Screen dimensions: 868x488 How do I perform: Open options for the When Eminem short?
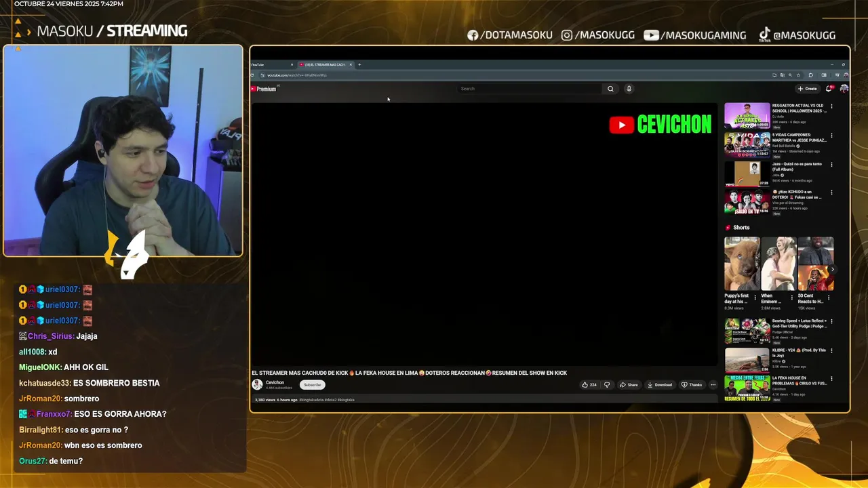click(x=792, y=298)
